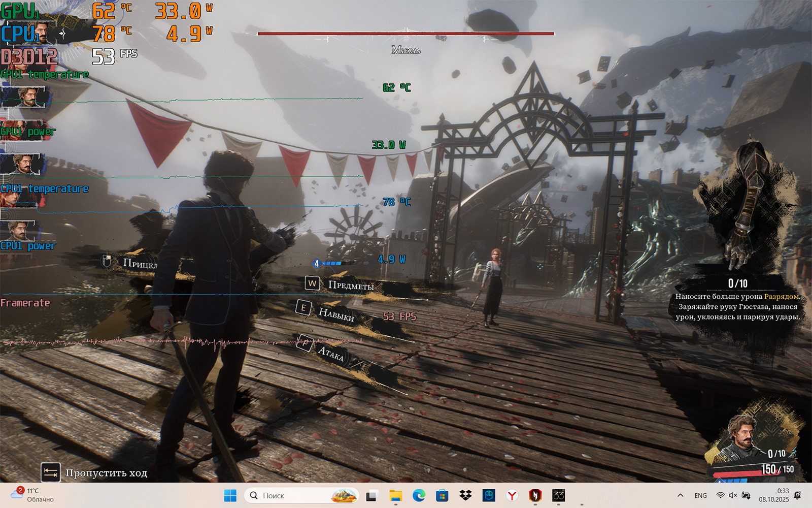Open the Microsoft Store icon

click(x=442, y=495)
